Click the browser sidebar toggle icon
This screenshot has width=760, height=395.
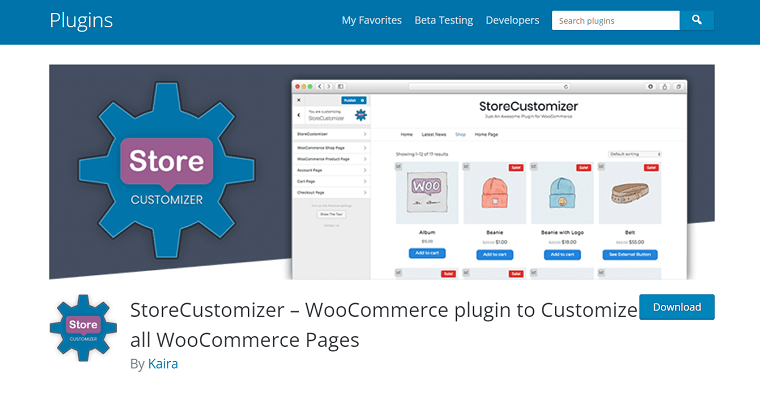point(341,86)
